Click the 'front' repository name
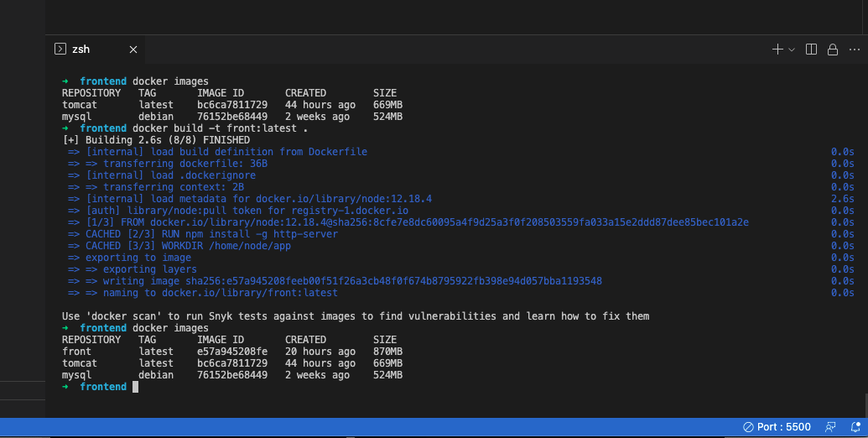 pyautogui.click(x=77, y=352)
